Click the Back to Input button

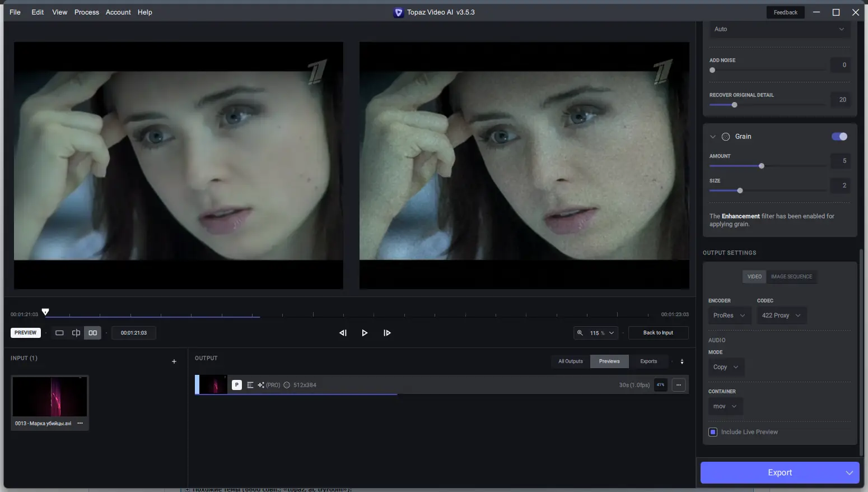pyautogui.click(x=658, y=333)
